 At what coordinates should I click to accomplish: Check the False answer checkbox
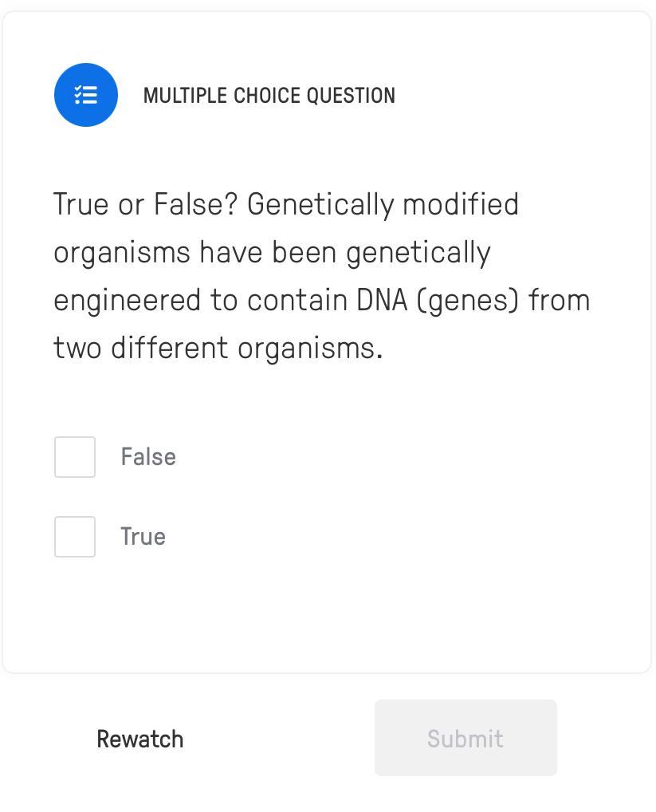click(x=75, y=457)
